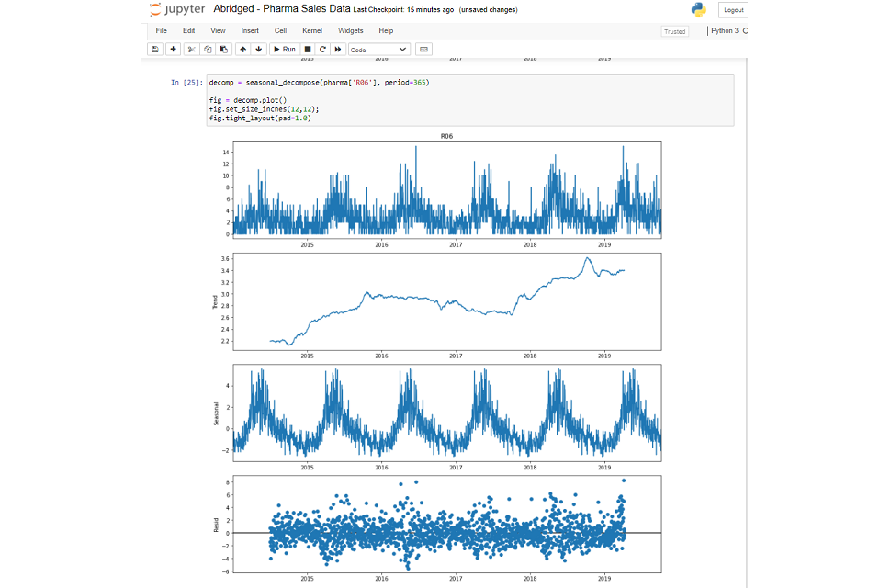Save the notebook with the floppy disk icon

point(155,50)
